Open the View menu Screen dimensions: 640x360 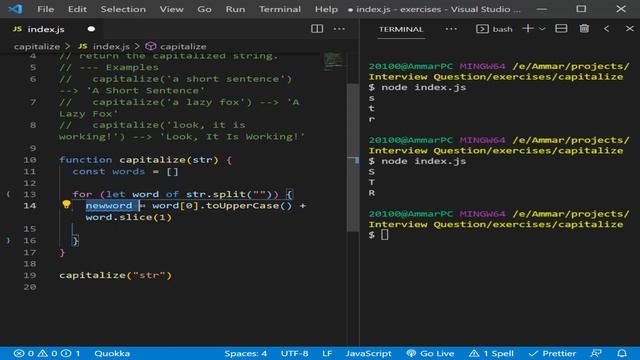[x=171, y=9]
